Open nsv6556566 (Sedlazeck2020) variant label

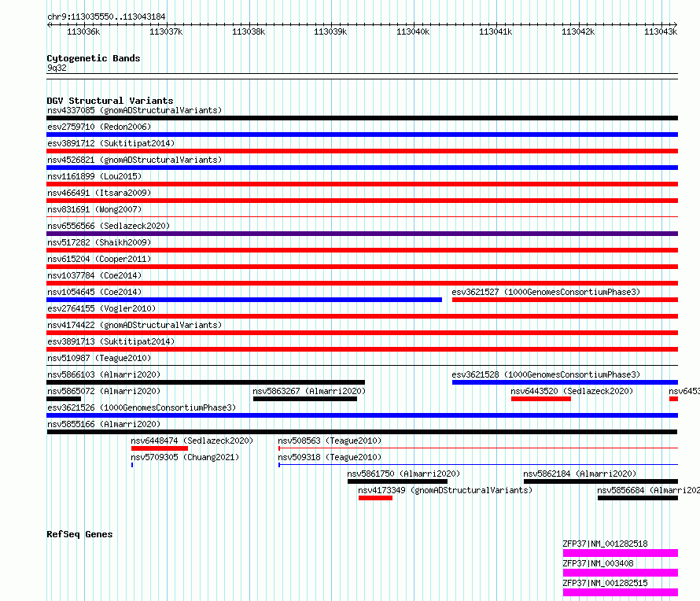coord(109,226)
